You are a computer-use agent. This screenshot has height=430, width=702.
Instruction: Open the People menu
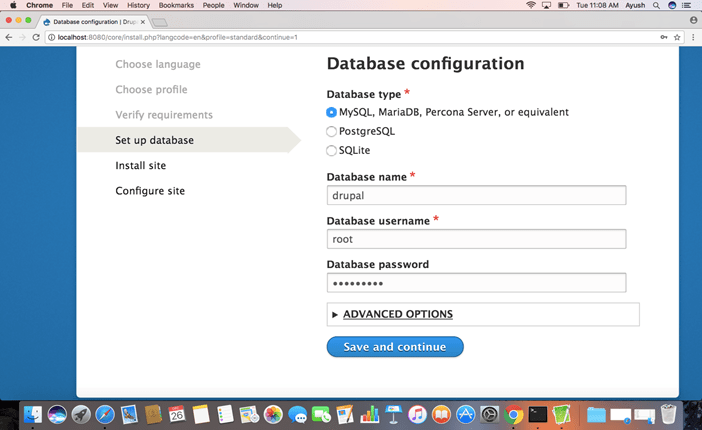pos(214,5)
